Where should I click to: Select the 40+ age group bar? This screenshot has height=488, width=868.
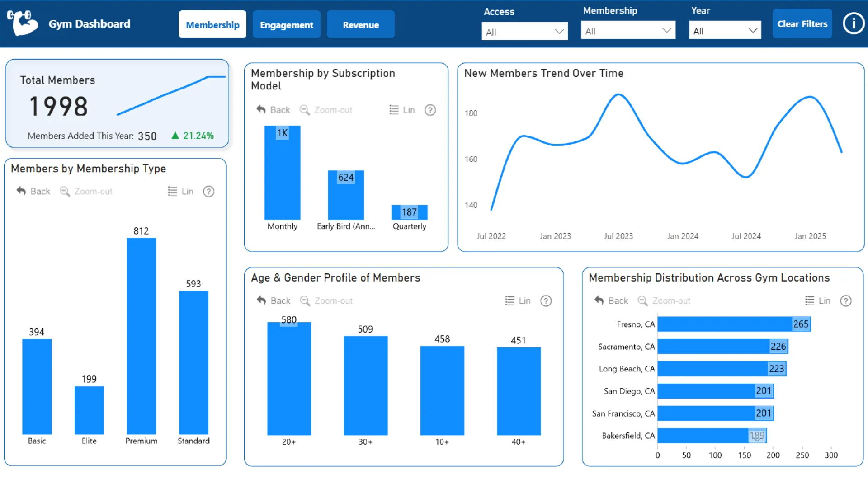[x=519, y=391]
